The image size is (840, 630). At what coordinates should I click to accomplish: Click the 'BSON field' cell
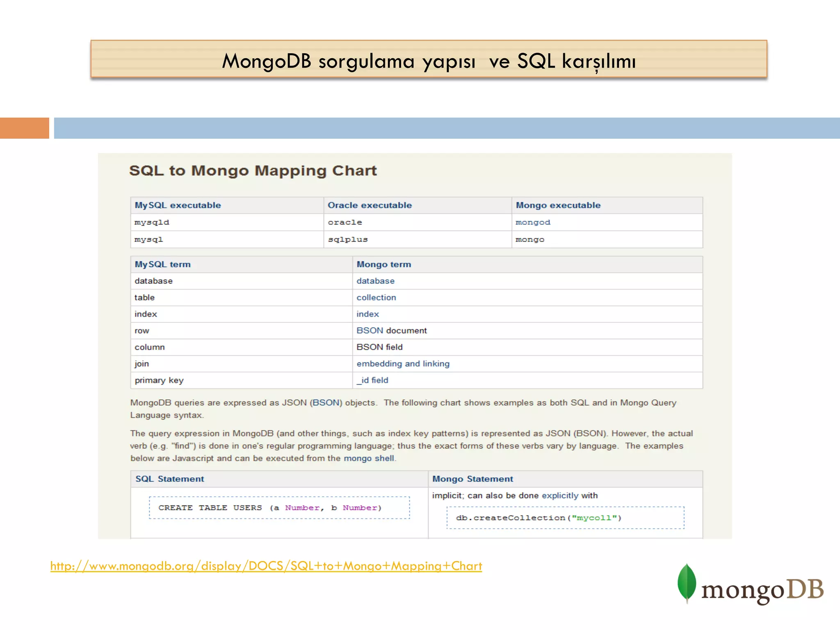[x=527, y=347]
